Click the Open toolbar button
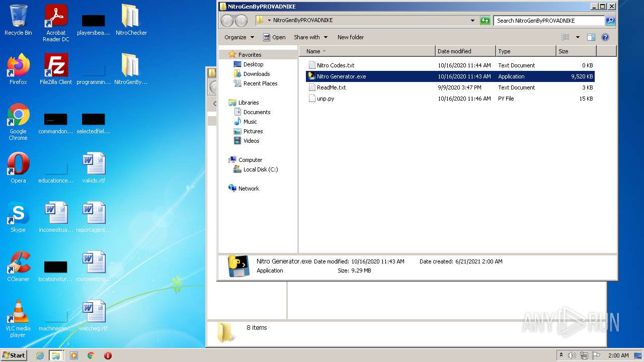The width and height of the screenshot is (644, 362). pyautogui.click(x=274, y=37)
